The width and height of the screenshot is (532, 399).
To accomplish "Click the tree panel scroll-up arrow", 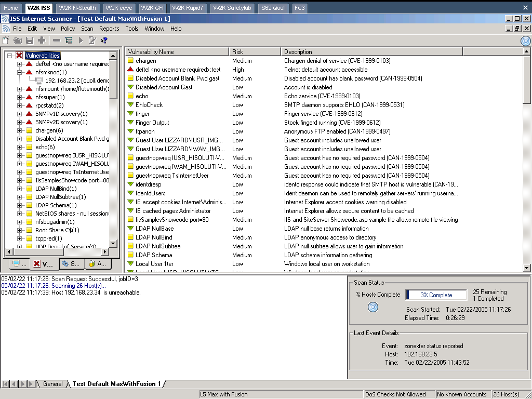I will (113, 55).
